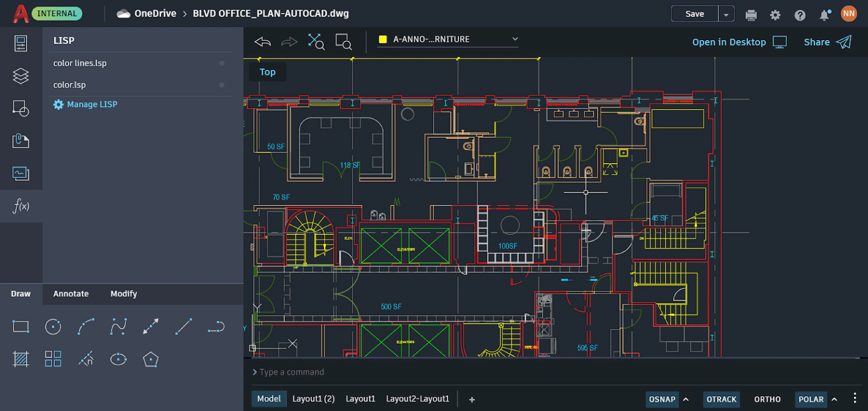Open the Layout2-Layout1 tab
Viewport: 868px width, 411px height.
[418, 399]
